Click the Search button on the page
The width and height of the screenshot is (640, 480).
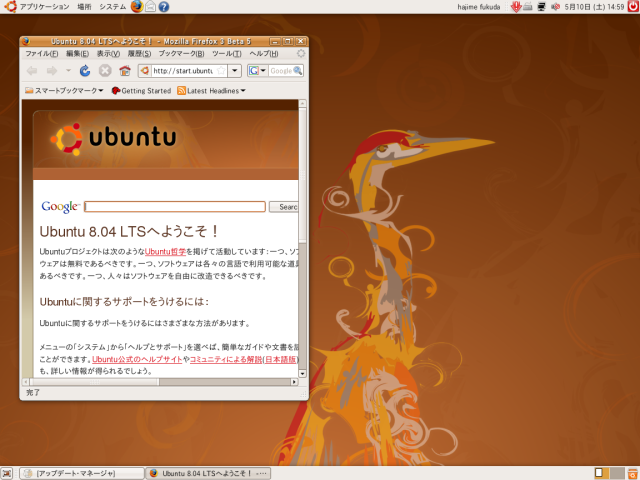click(284, 207)
